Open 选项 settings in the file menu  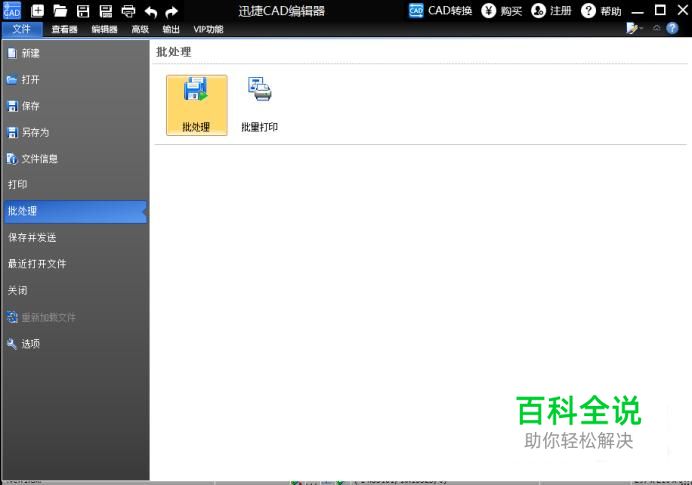point(75,344)
